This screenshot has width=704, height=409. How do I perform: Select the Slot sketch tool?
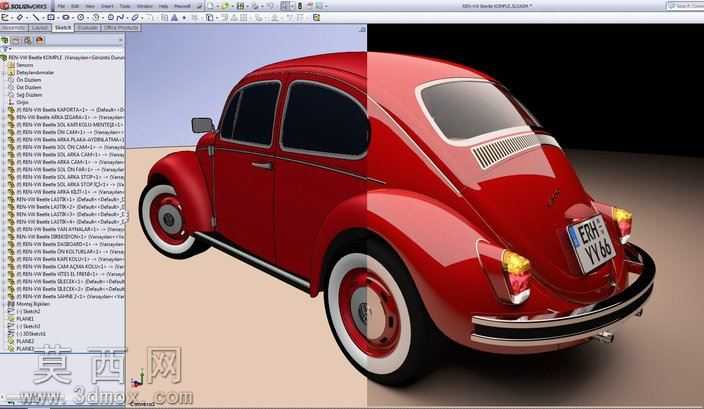66,18
